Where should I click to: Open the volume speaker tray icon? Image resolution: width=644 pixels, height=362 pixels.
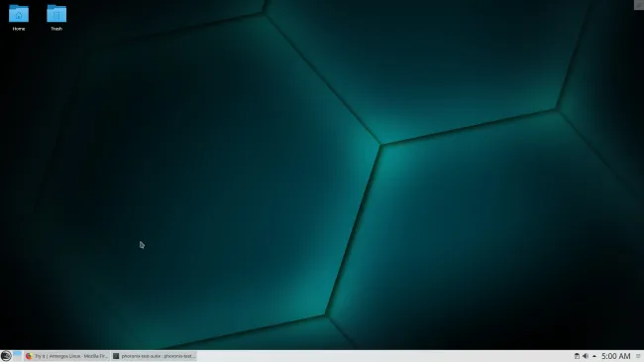pyautogui.click(x=586, y=356)
